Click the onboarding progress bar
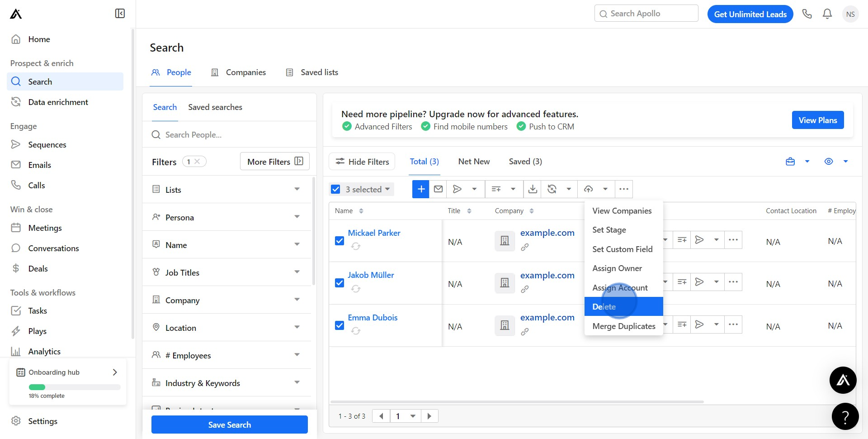Image resolution: width=868 pixels, height=439 pixels. tap(75, 387)
